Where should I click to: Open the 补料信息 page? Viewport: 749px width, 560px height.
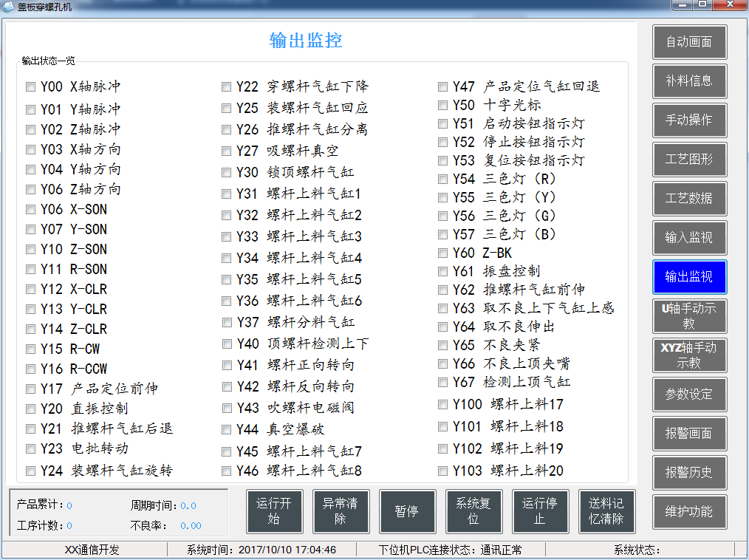pos(689,81)
